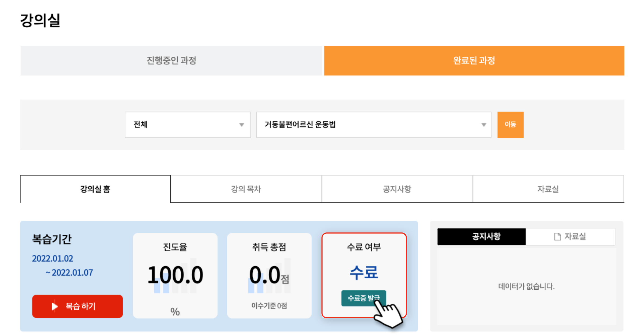
Task: Click the 데이터가 없습니다. message
Action: 526,286
